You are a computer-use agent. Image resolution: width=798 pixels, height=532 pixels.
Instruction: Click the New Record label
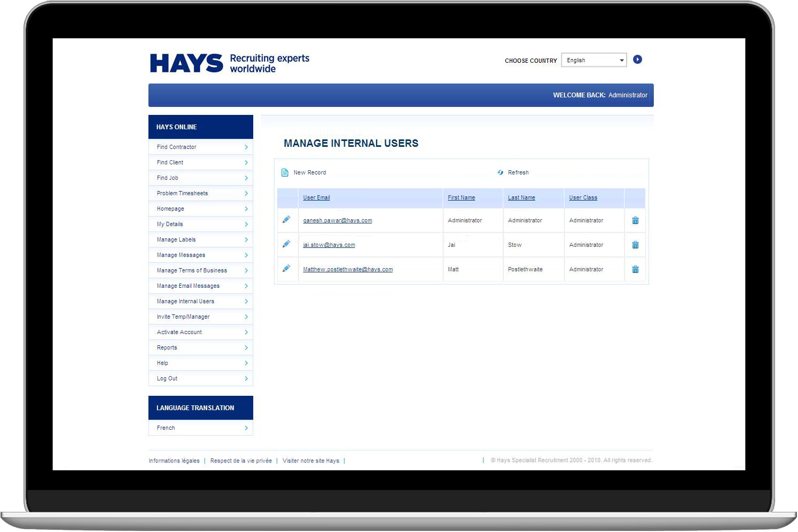tap(310, 172)
